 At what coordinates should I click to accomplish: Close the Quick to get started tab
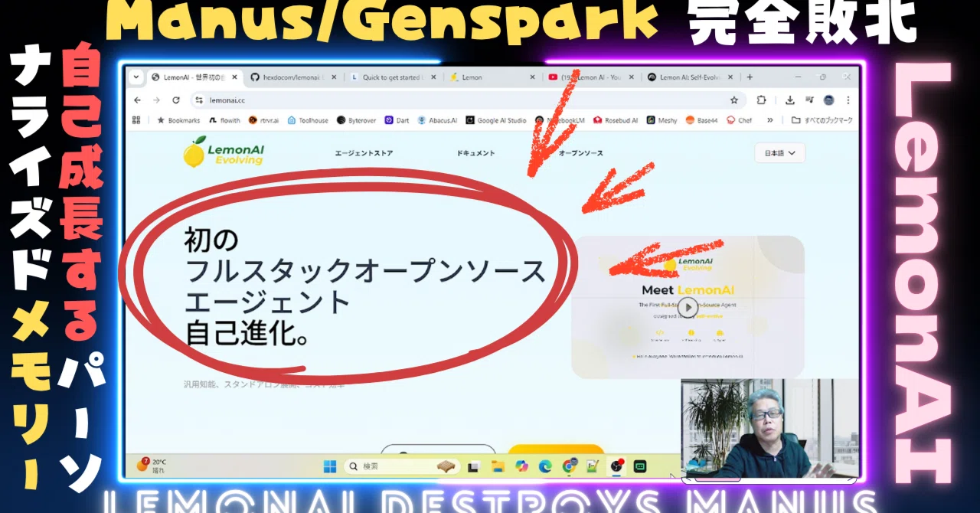(x=433, y=77)
